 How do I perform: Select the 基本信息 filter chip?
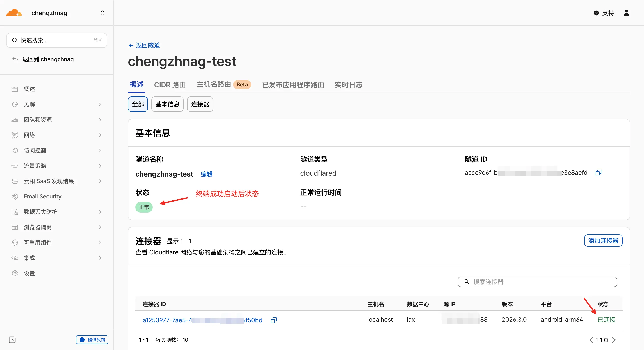click(167, 104)
